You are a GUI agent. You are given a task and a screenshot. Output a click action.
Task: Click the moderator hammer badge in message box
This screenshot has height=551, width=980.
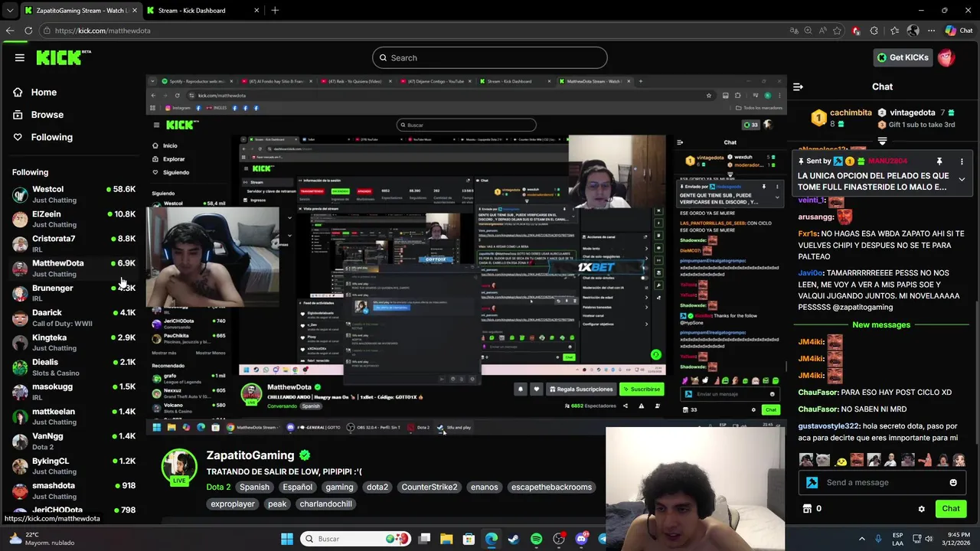click(812, 483)
